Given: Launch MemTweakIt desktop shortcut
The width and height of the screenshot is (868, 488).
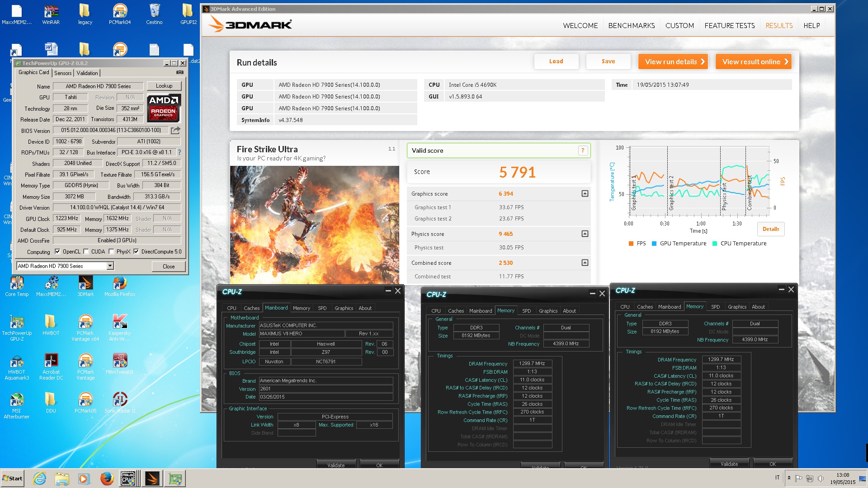Looking at the screenshot, I should pyautogui.click(x=120, y=364).
